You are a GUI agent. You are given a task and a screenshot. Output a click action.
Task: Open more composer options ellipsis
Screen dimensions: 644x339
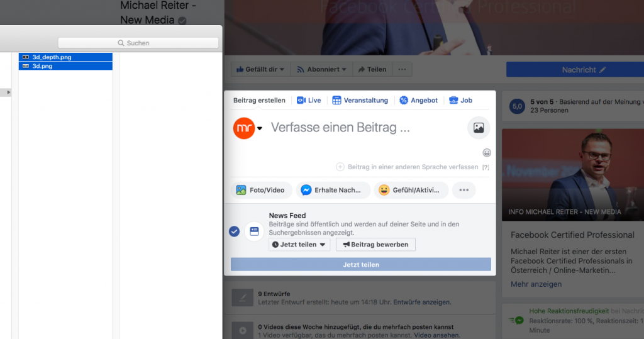pos(464,190)
